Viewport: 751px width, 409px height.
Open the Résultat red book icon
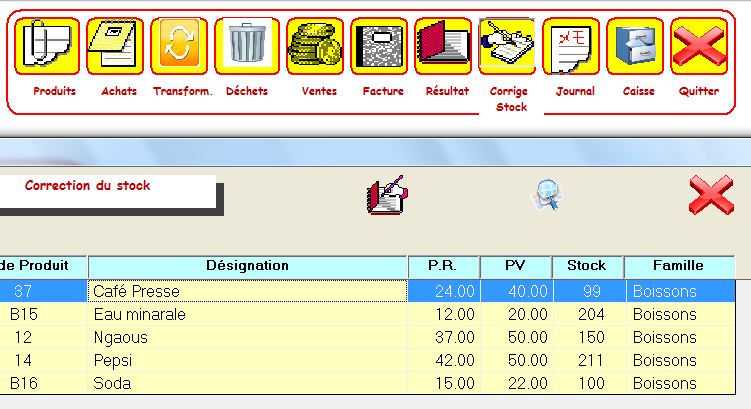pos(443,46)
